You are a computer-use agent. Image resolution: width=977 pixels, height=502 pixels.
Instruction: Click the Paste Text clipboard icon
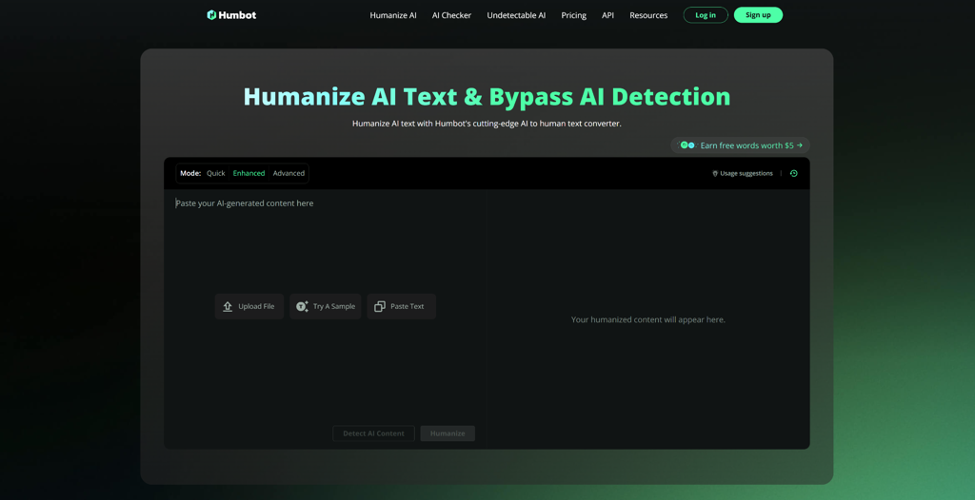click(379, 306)
